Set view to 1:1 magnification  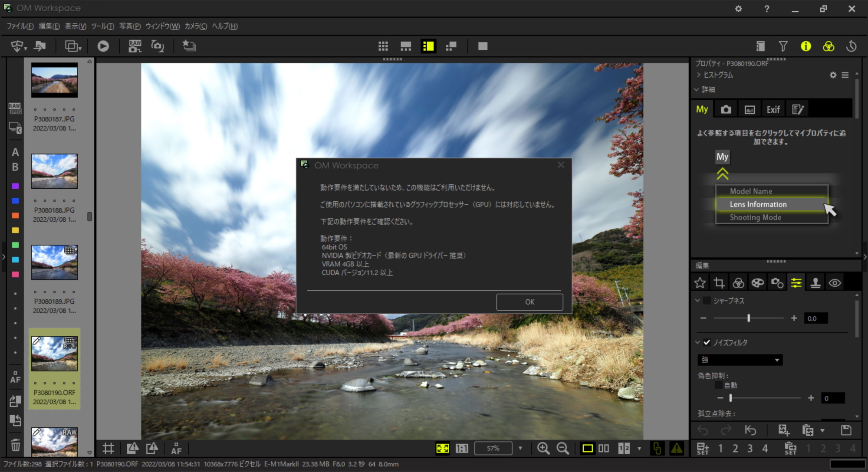[461, 448]
